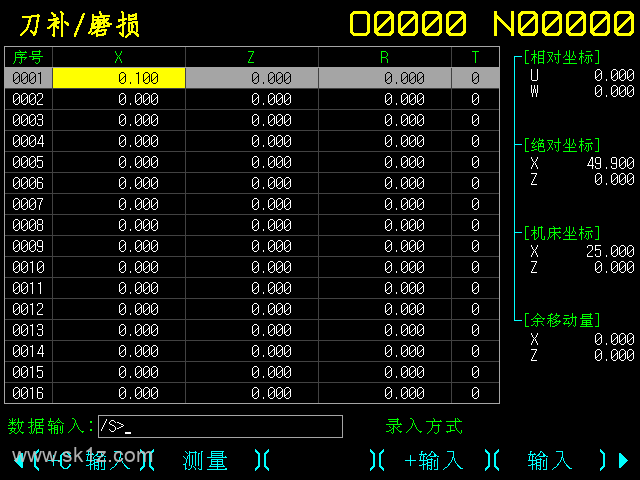Viewport: 640px width, 480px height.
Task: Select the T cell of row 0006
Action: pos(476,183)
